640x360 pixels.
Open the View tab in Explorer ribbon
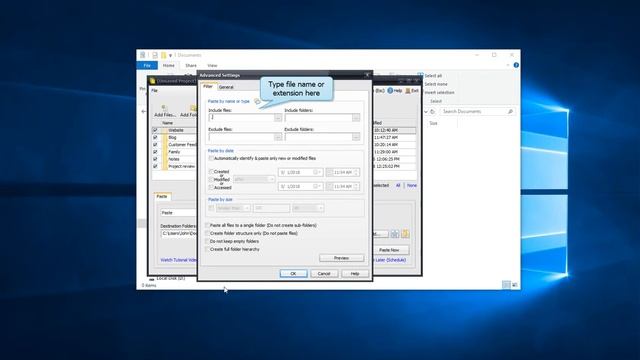pos(212,65)
